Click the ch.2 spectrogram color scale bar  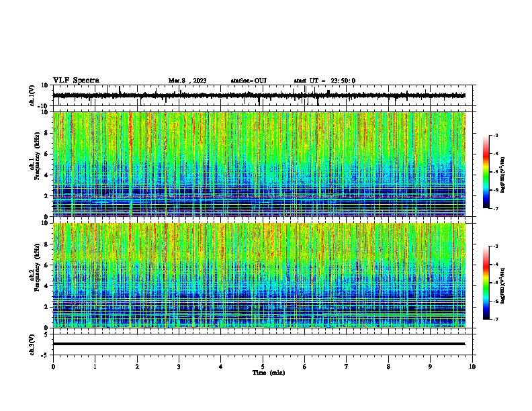pyautogui.click(x=486, y=283)
